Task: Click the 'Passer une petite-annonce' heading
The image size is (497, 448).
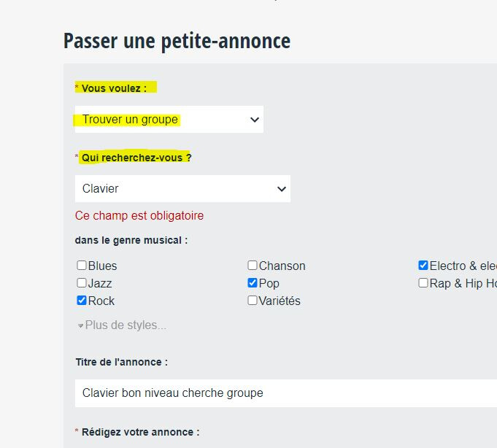Action: click(177, 41)
